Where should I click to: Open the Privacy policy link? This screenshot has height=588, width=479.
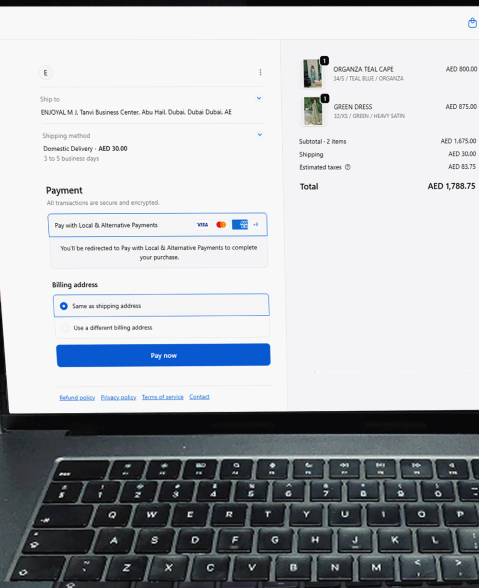pyautogui.click(x=118, y=397)
